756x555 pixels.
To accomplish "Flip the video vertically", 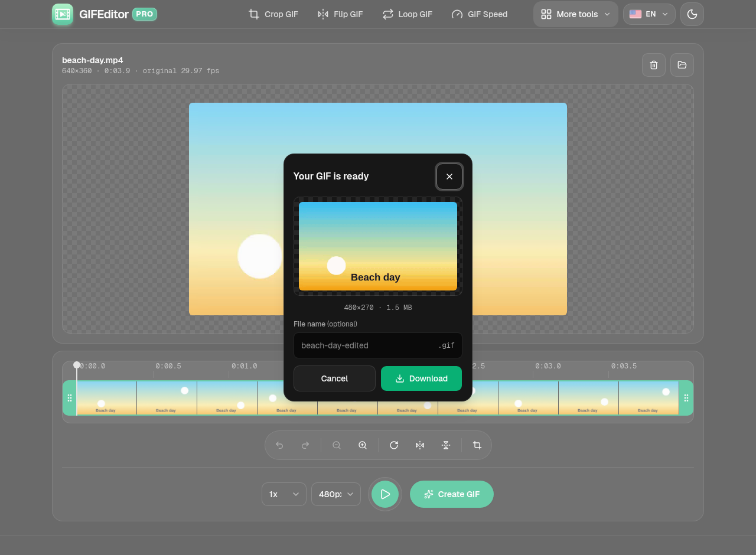I will 446,445.
